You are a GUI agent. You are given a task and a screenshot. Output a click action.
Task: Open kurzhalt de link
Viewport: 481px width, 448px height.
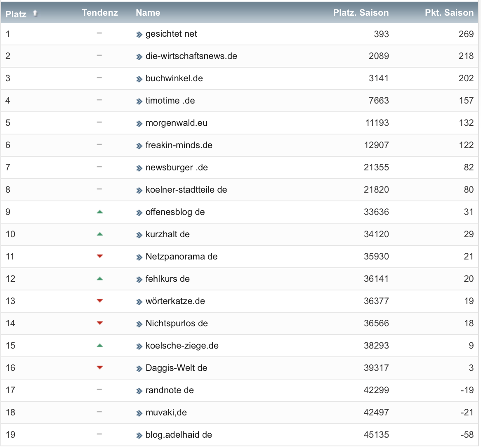tap(167, 234)
